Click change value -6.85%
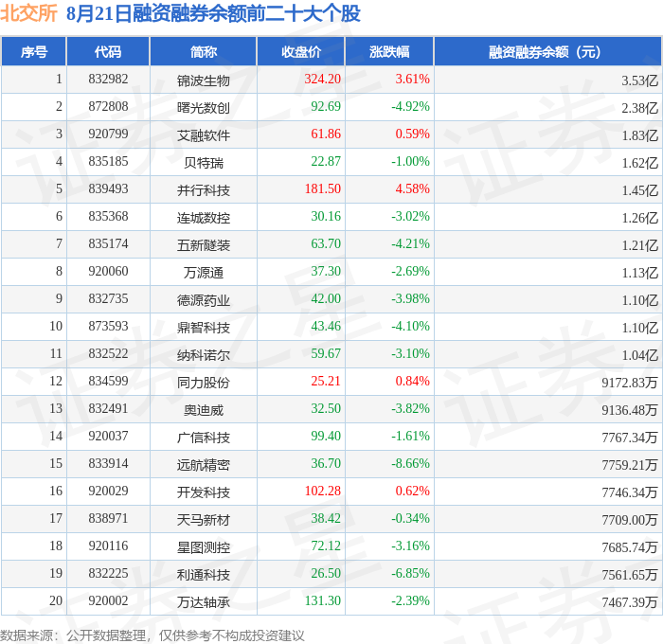 pos(410,574)
